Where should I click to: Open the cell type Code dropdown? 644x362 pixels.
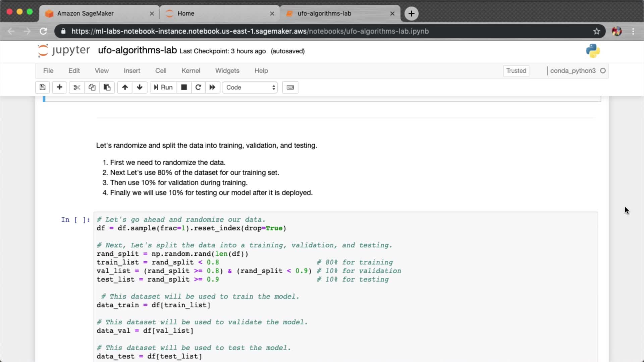[x=250, y=87]
